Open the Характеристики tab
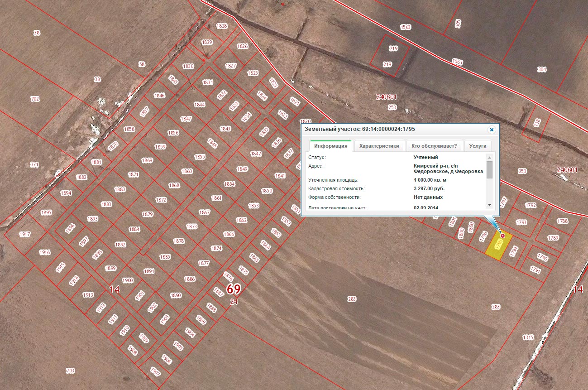This screenshot has width=588, height=390. 379,146
